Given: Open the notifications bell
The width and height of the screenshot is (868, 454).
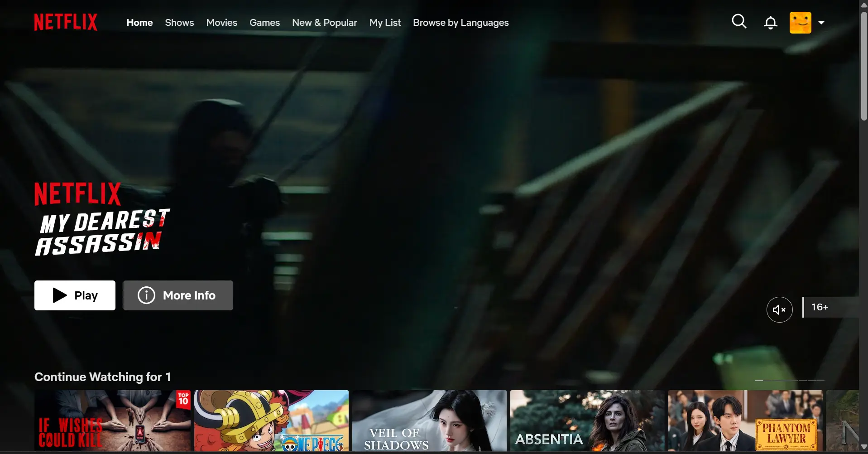Looking at the screenshot, I should (x=770, y=22).
